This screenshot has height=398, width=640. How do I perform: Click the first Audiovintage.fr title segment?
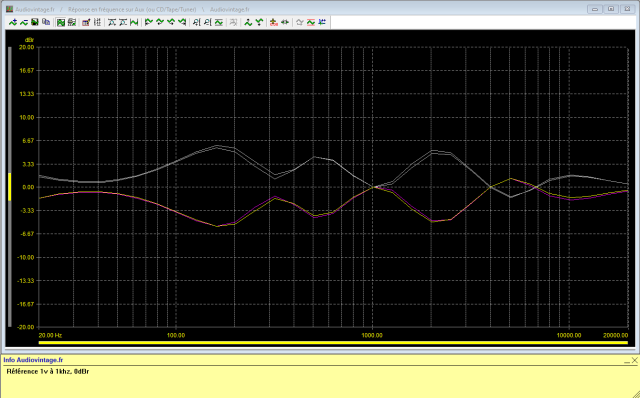click(35, 9)
